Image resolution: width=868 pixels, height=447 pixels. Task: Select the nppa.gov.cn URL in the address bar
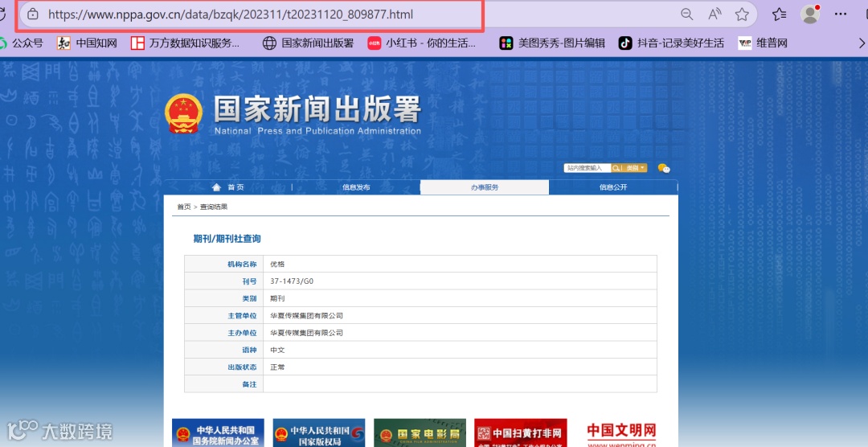pyautogui.click(x=231, y=14)
